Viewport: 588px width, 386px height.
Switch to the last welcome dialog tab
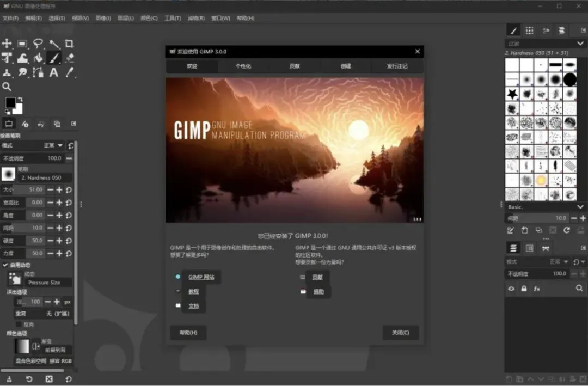point(397,66)
